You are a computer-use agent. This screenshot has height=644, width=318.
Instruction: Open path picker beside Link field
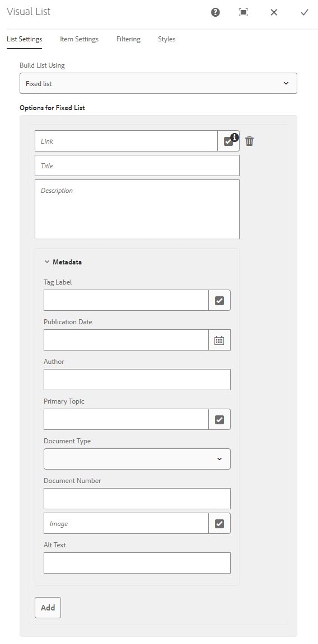tap(228, 141)
